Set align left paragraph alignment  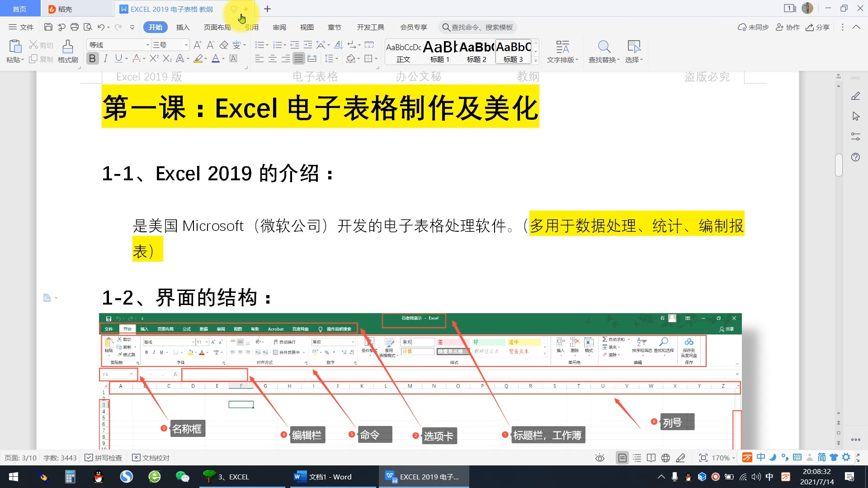[x=259, y=58]
